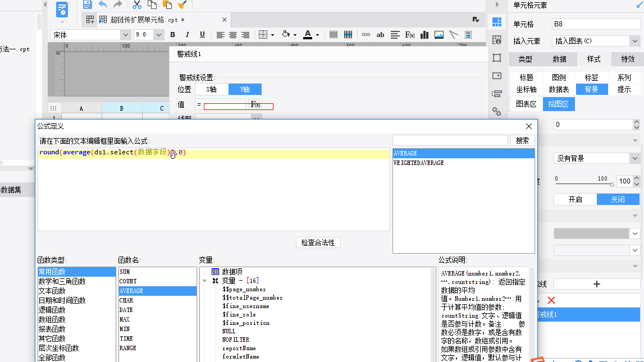The height and width of the screenshot is (362, 644).
Task: Turn on the 开启 option
Action: coord(575,199)
